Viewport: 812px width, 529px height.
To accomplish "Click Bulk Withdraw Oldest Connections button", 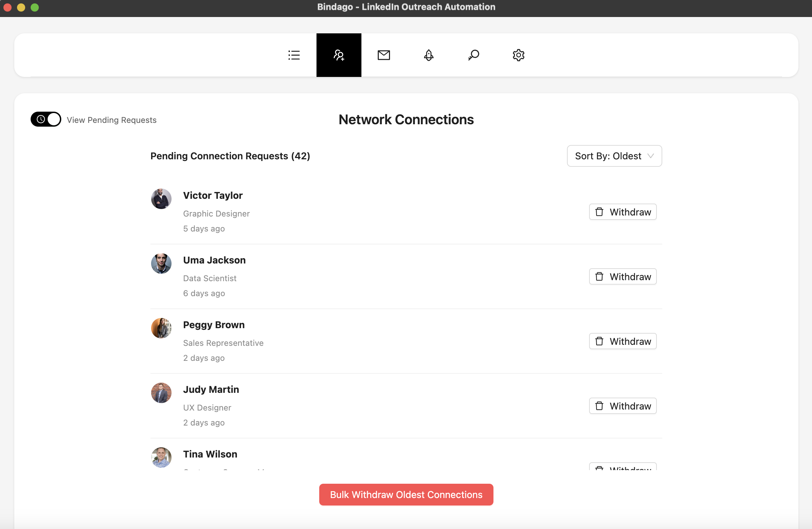I will click(x=406, y=495).
